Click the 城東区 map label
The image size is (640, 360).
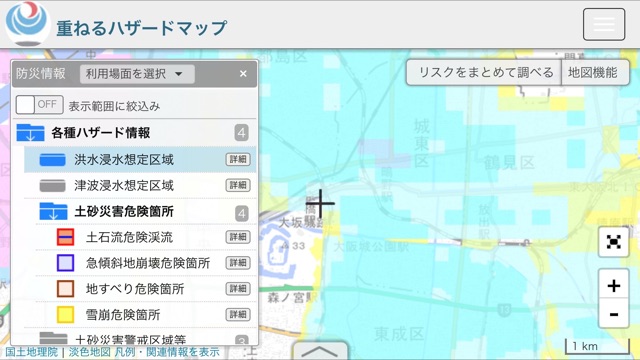422,144
